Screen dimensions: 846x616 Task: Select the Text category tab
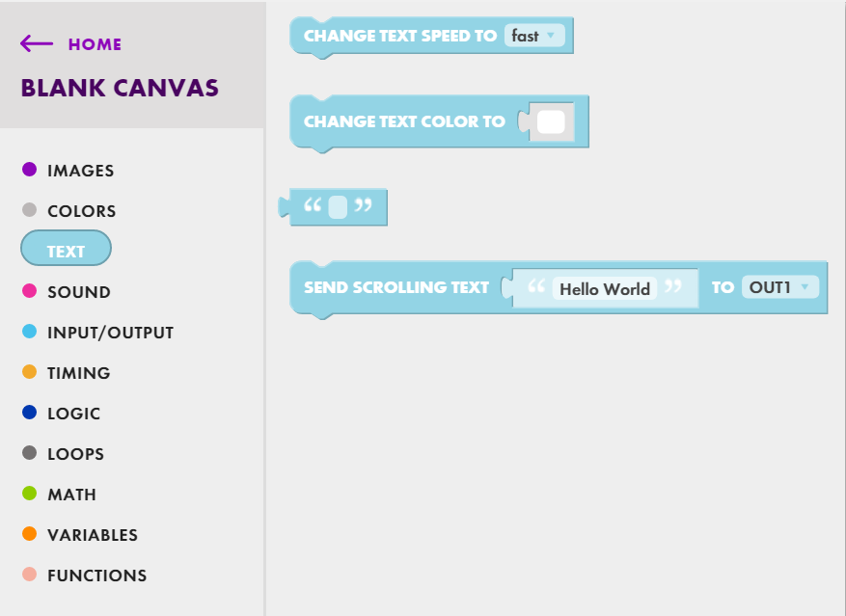66,251
